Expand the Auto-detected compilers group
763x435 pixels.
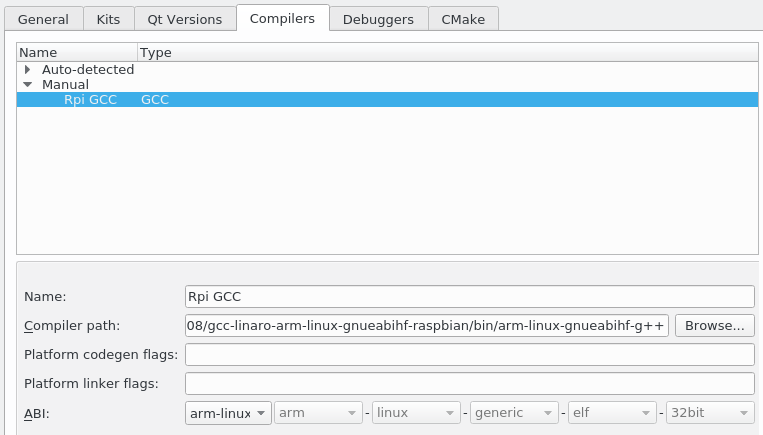(28, 70)
